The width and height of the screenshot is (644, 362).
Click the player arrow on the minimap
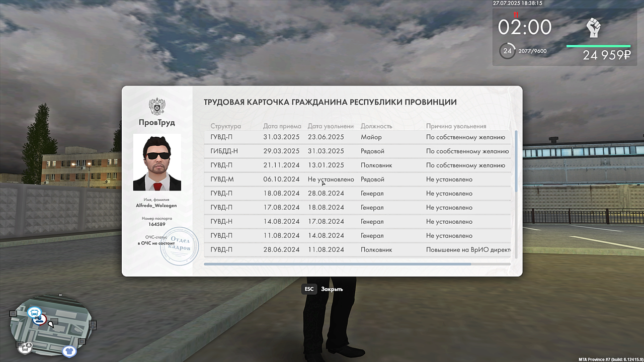point(50,325)
